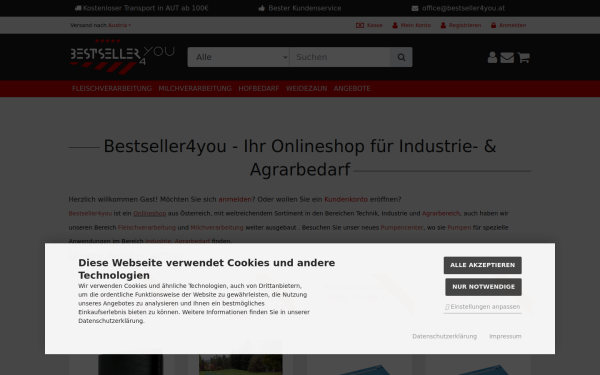The height and width of the screenshot is (375, 600).
Task: Click Bestseller4you link in intro paragraph
Action: 90,214
